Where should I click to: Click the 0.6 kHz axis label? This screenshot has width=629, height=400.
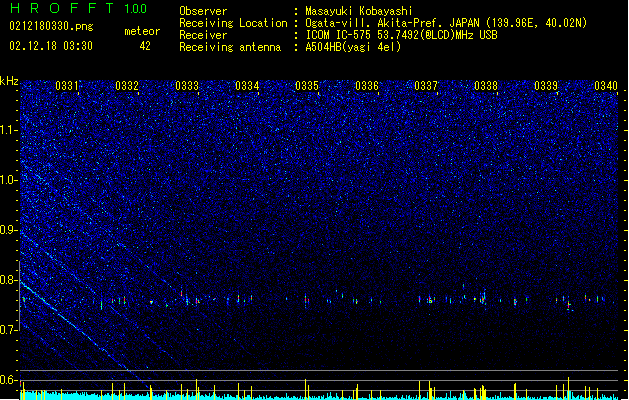pos(9,380)
